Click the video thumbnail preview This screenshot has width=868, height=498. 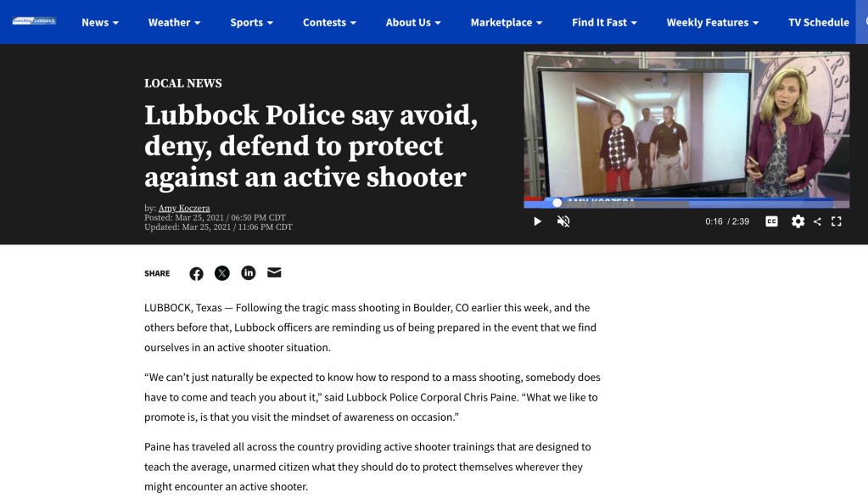coord(686,127)
